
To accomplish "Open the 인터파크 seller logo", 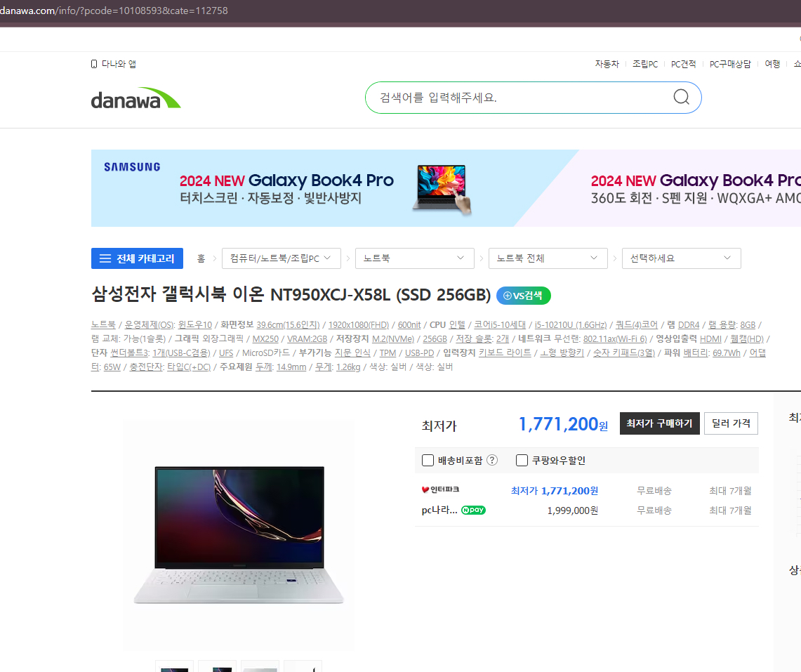I will (x=440, y=489).
